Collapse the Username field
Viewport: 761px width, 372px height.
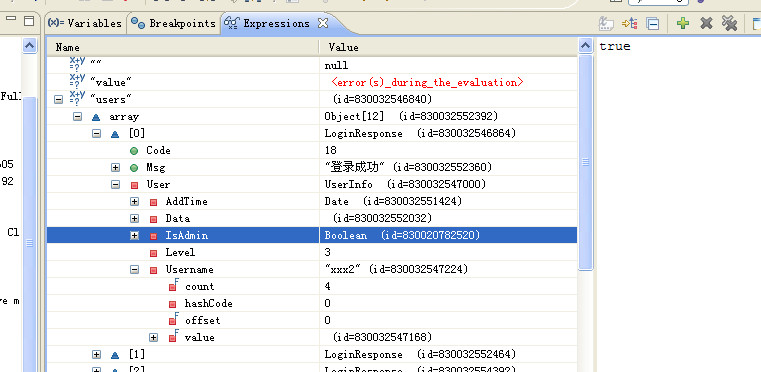tap(134, 270)
